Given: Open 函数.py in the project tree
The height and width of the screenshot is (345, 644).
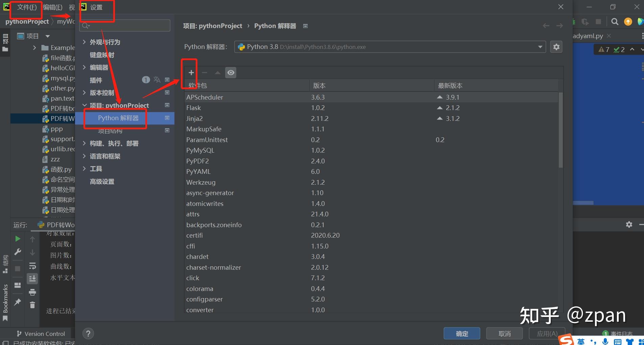Looking at the screenshot, I should [x=57, y=169].
